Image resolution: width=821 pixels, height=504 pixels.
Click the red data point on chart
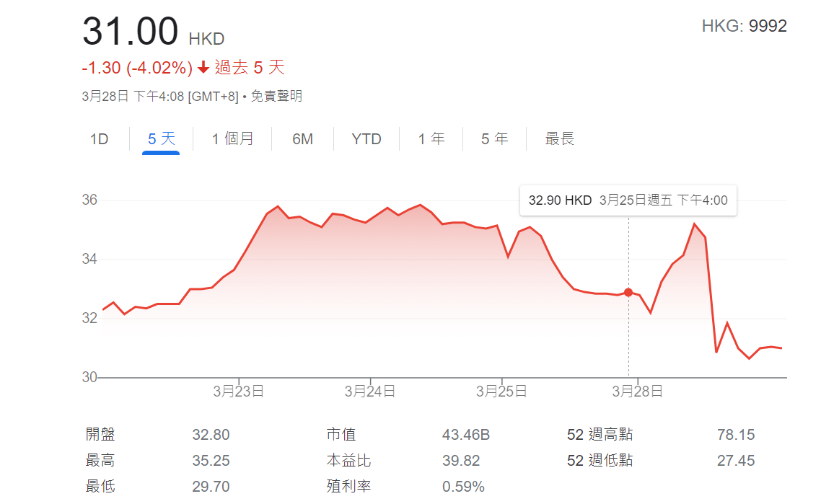pyautogui.click(x=628, y=292)
